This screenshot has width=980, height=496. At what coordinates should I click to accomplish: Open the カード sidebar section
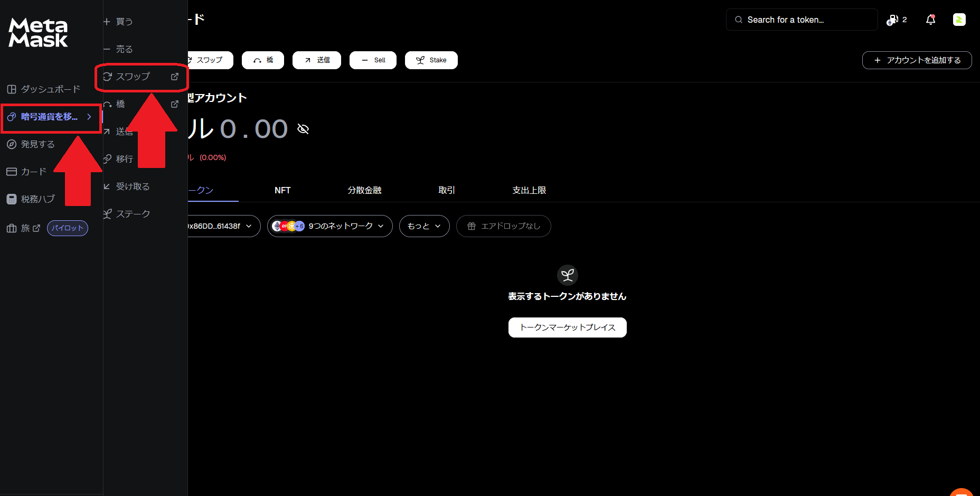click(x=33, y=171)
